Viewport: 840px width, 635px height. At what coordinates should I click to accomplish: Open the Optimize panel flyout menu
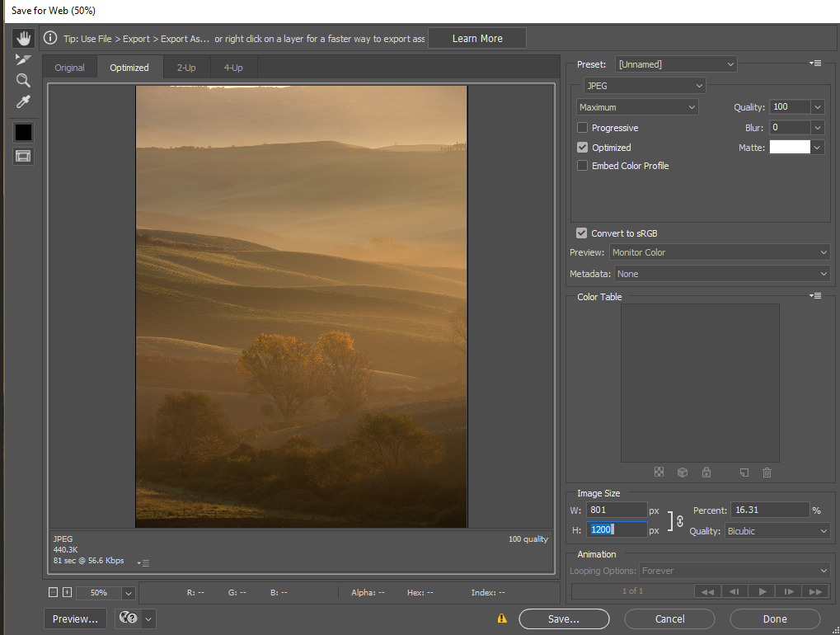click(x=815, y=63)
